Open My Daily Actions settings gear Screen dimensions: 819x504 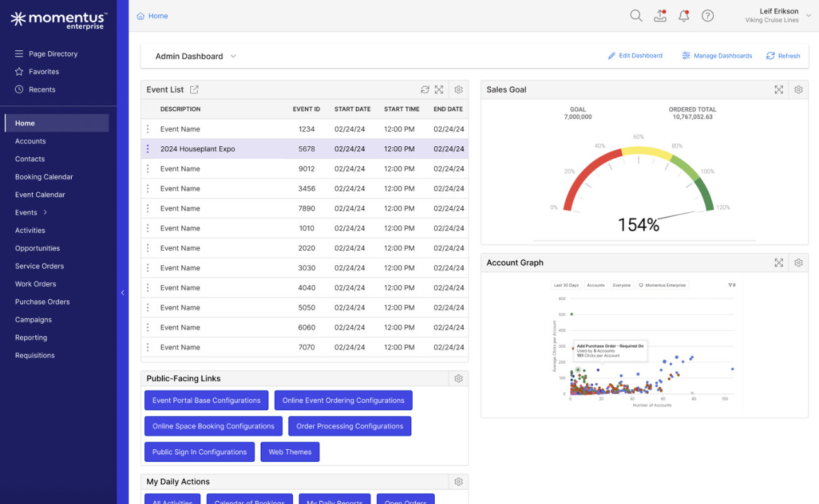(x=459, y=482)
